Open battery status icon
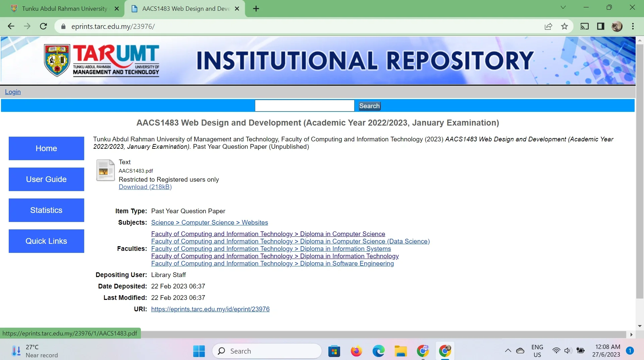This screenshot has width=644, height=360. click(x=580, y=351)
